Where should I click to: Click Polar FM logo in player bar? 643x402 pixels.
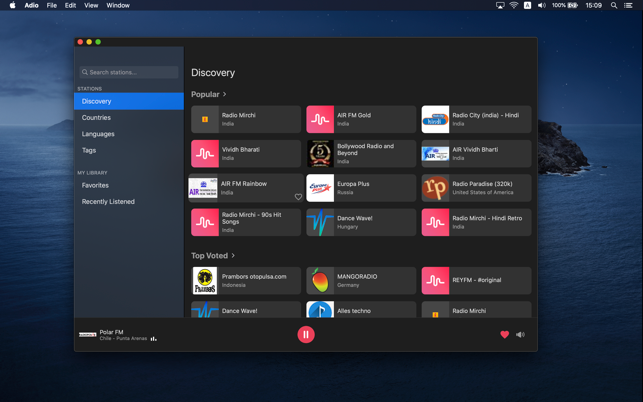coord(88,335)
